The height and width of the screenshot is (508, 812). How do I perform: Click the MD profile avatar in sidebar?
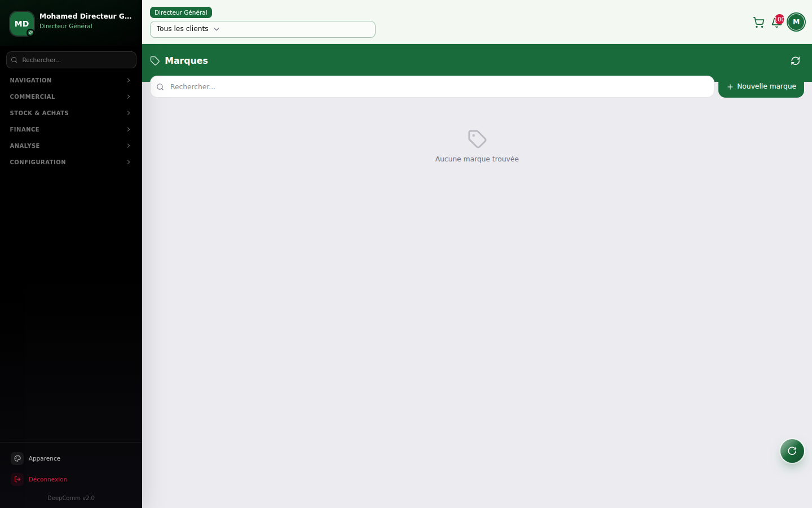click(x=21, y=24)
